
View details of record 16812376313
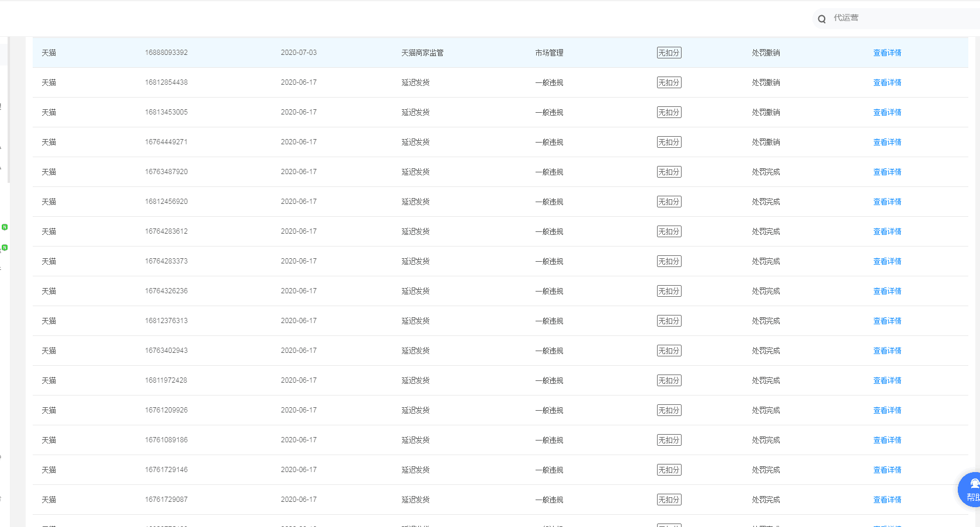click(x=887, y=321)
